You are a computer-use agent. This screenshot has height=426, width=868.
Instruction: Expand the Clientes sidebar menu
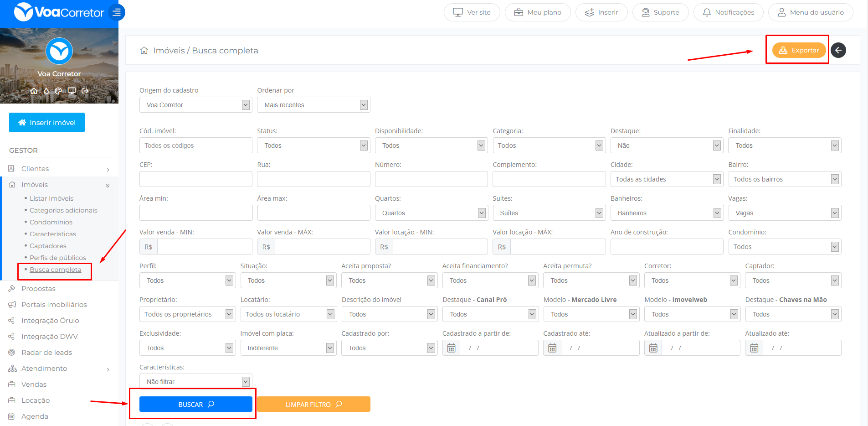59,169
